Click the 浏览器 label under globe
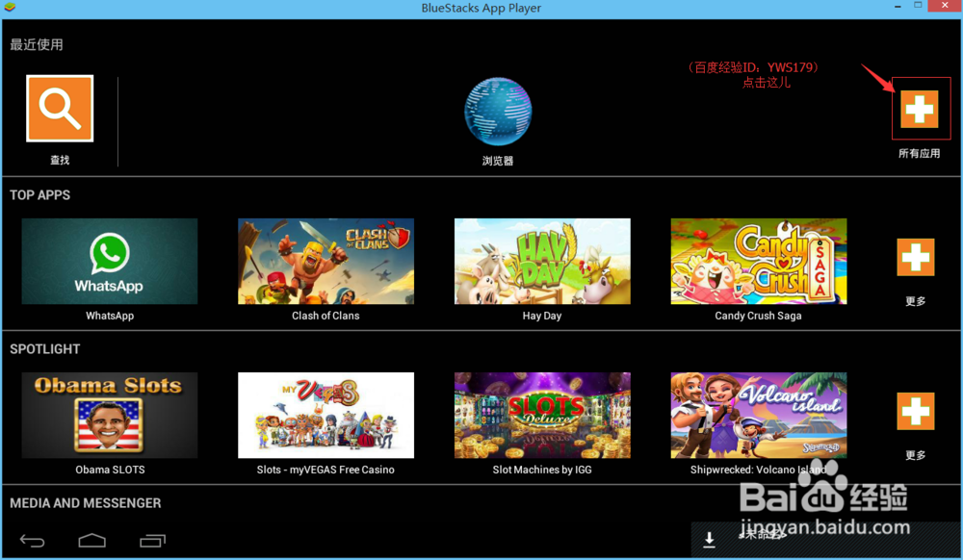This screenshot has width=963, height=560. click(498, 161)
